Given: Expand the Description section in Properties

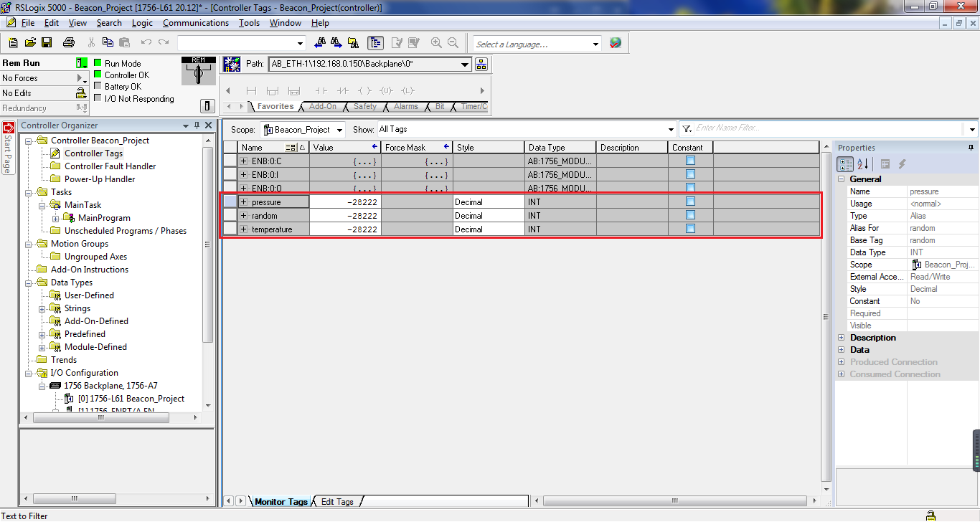Looking at the screenshot, I should (842, 338).
